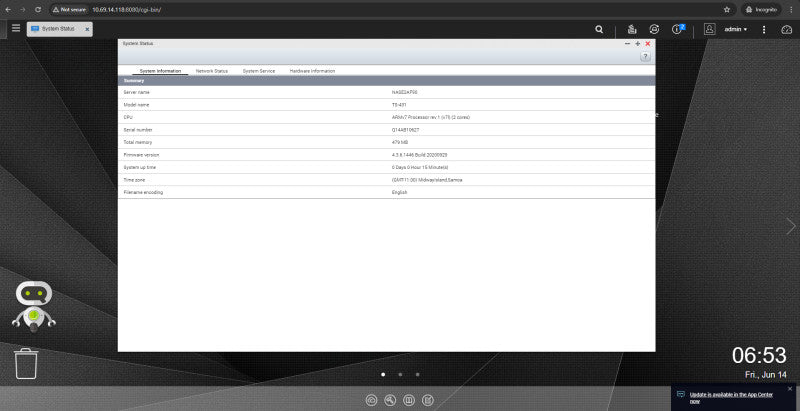The image size is (800, 411).
Task: Click the Model name value TS-431
Action: pyautogui.click(x=399, y=105)
